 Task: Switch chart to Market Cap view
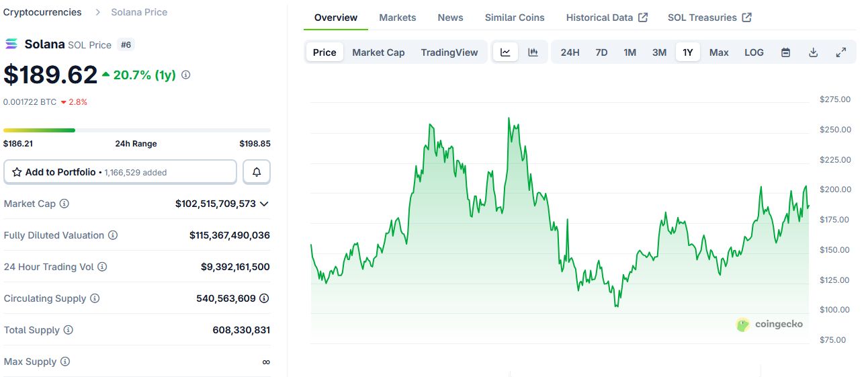tap(378, 52)
